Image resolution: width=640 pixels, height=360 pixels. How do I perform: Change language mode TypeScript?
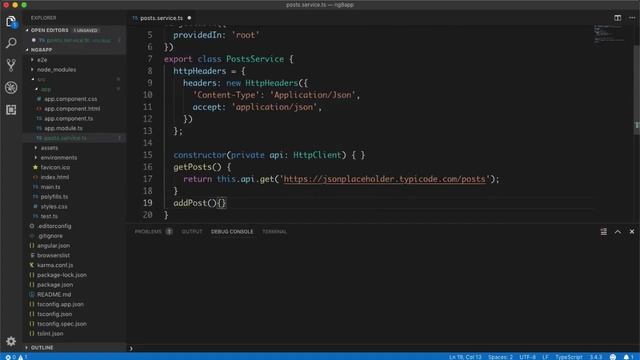coord(569,357)
